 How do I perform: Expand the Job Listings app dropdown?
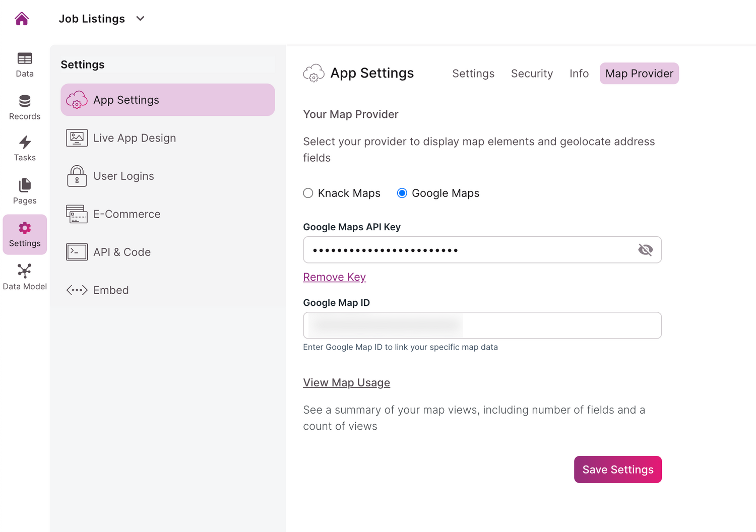tap(140, 19)
